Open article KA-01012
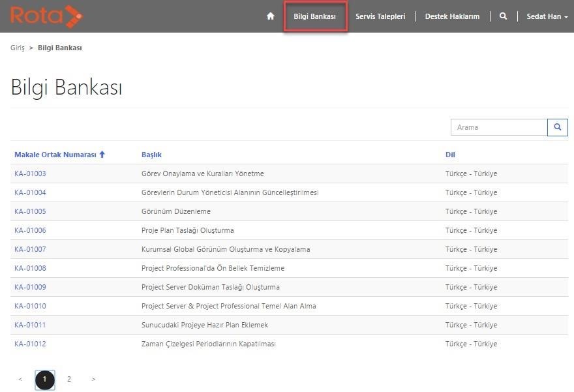The width and height of the screenshot is (574, 392). click(31, 344)
